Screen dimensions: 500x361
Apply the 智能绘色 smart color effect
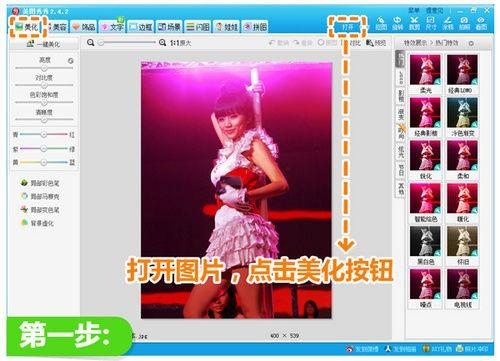425,198
